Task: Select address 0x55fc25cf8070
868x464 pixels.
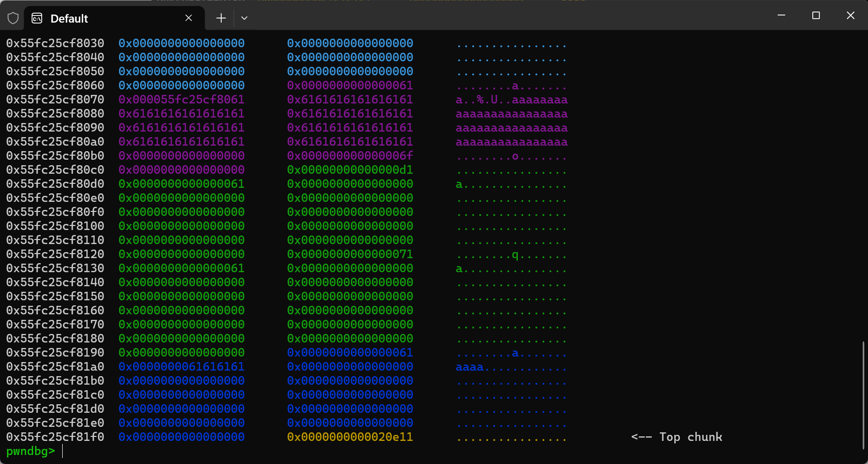Action: coord(55,99)
